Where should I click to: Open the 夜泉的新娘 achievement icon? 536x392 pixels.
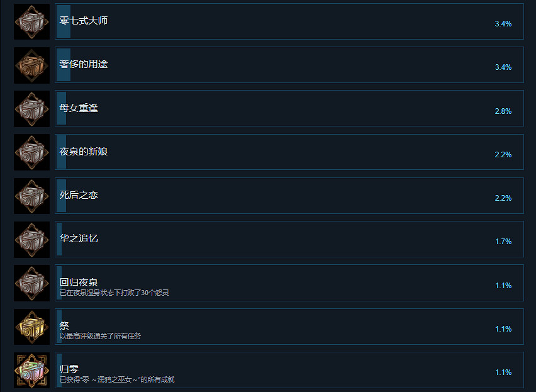point(32,152)
